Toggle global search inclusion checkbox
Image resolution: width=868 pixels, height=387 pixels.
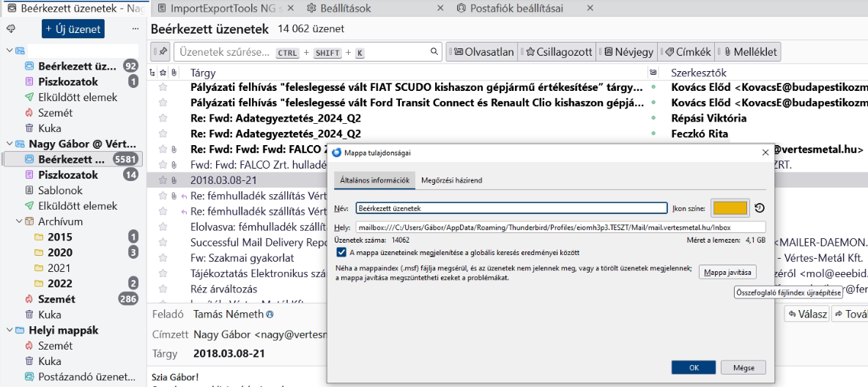pos(341,252)
